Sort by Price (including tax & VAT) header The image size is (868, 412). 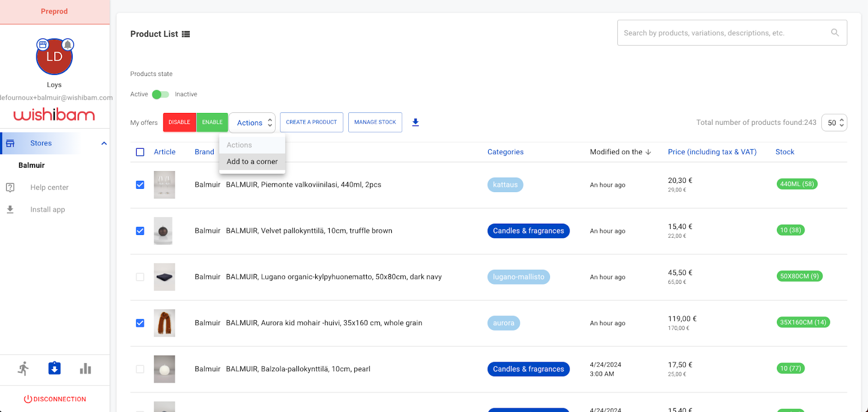(x=712, y=152)
